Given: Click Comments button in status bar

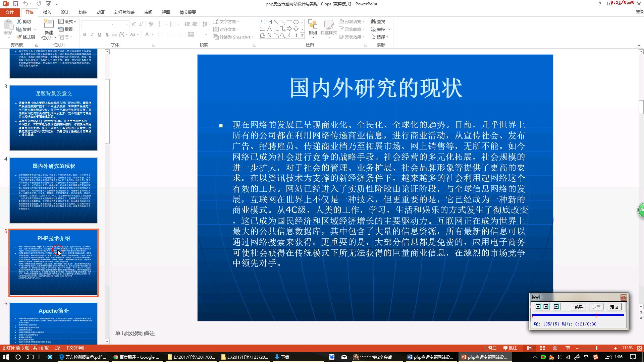Looking at the screenshot, I should click(x=510, y=348).
